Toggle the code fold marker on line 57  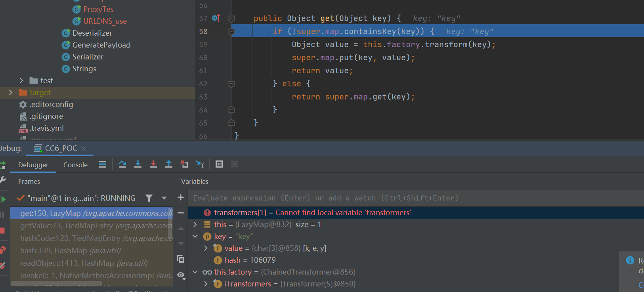coord(231,18)
